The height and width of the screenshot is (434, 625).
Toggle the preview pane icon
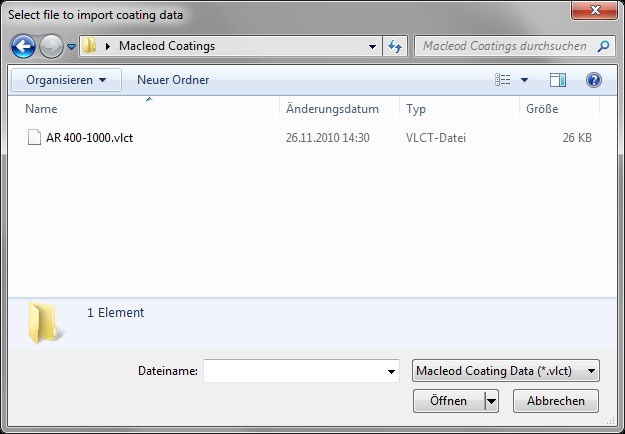pyautogui.click(x=558, y=80)
